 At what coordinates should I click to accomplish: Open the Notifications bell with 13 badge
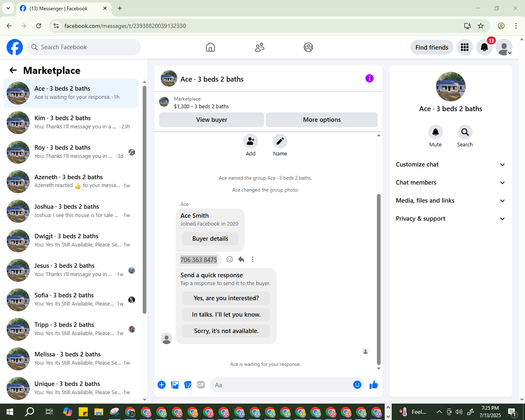pyautogui.click(x=484, y=47)
